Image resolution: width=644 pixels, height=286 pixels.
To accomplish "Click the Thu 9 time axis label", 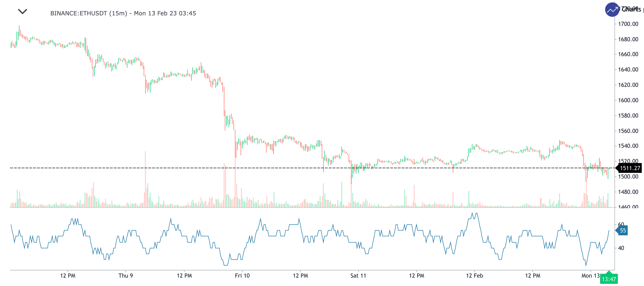I will tap(125, 275).
